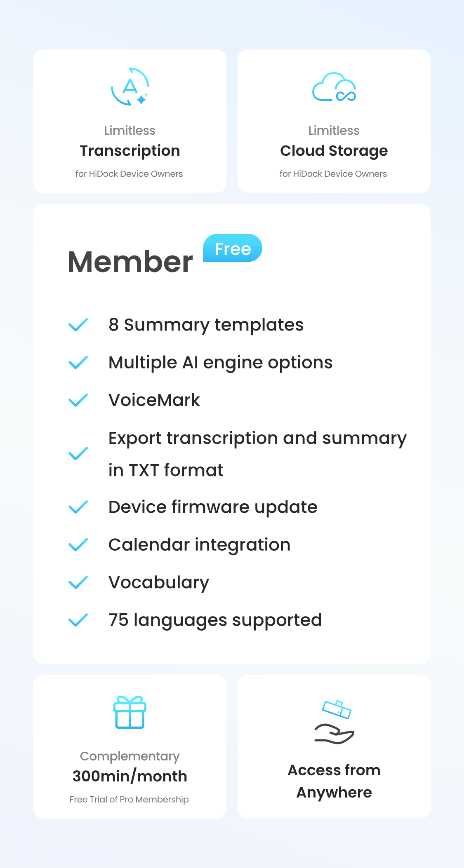
Task: Click the checkmark beside Device firmware update
Action: tap(78, 507)
